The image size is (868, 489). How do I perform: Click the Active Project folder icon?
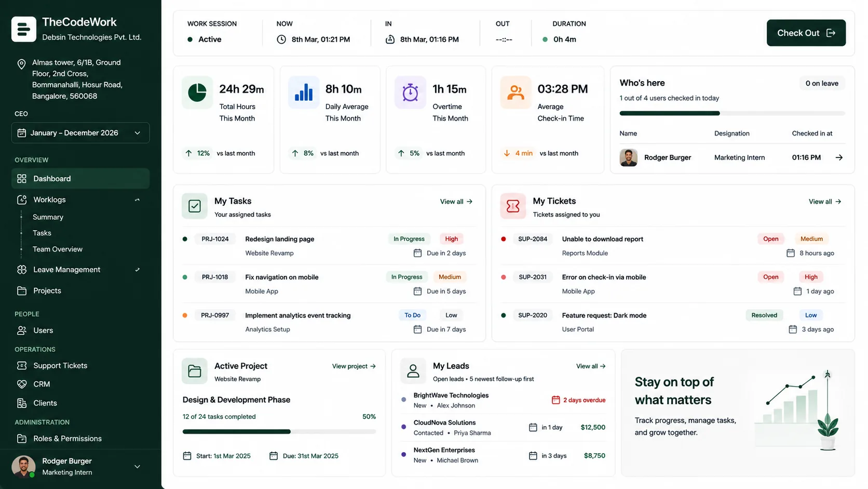pyautogui.click(x=195, y=371)
